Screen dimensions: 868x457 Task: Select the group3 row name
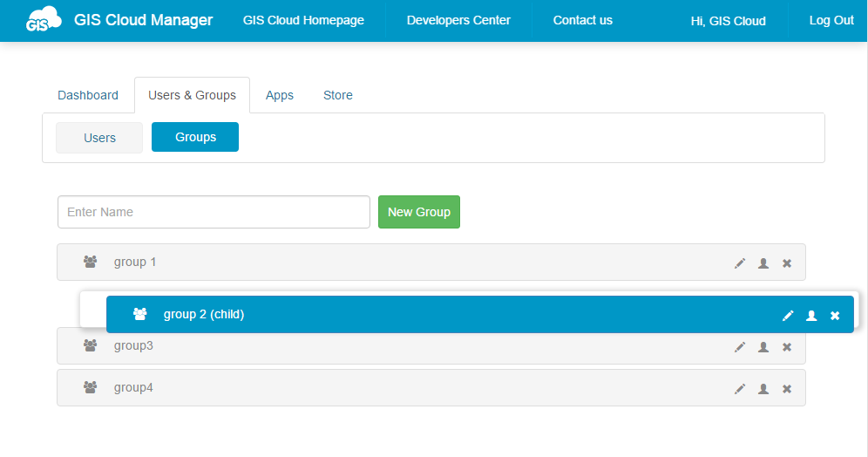[x=133, y=345]
